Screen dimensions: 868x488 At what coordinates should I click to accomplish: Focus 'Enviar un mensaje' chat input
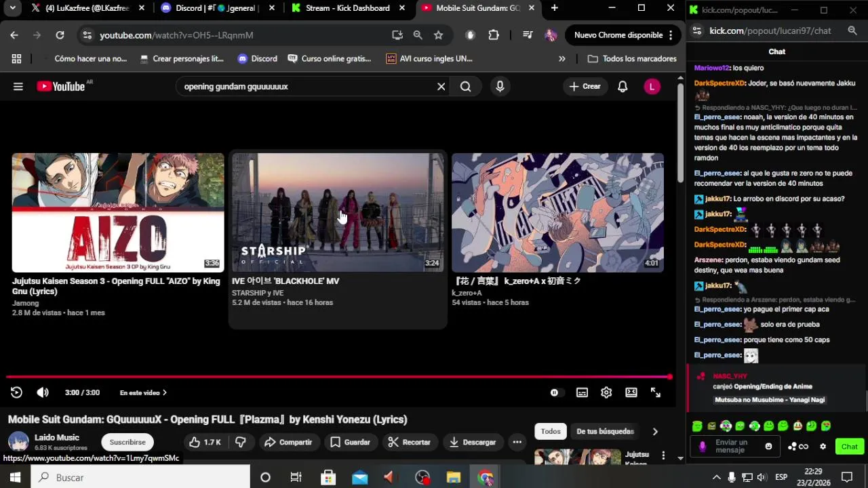click(736, 447)
